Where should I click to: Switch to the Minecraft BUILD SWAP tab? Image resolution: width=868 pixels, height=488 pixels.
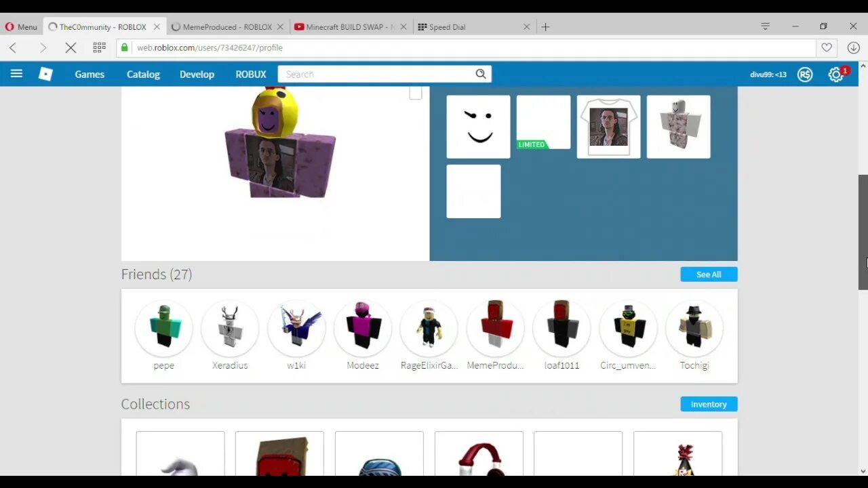(x=351, y=27)
